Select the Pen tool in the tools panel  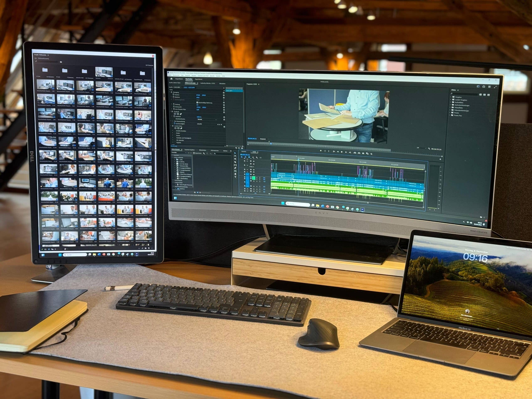click(235, 168)
